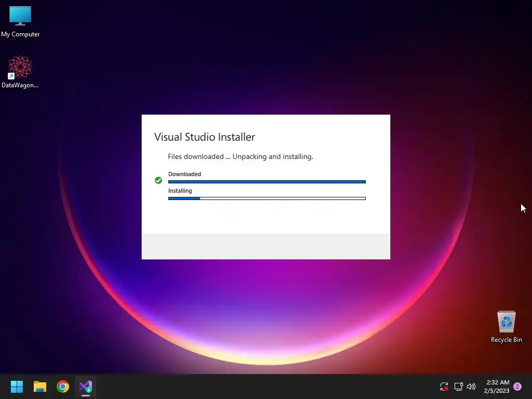
Task: Click the Visual Studio Installer taskbar icon
Action: pyautogui.click(x=86, y=387)
